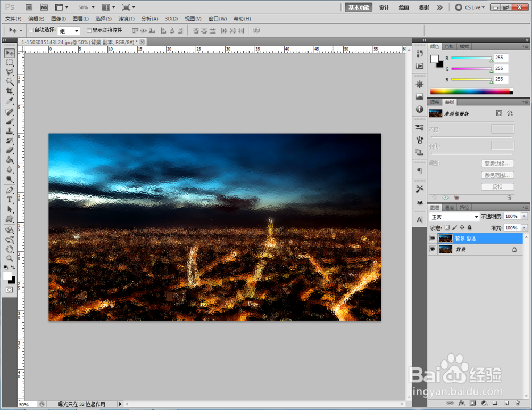532x410 pixels.
Task: Enable the 显示变换控件 checkbox
Action: point(89,30)
